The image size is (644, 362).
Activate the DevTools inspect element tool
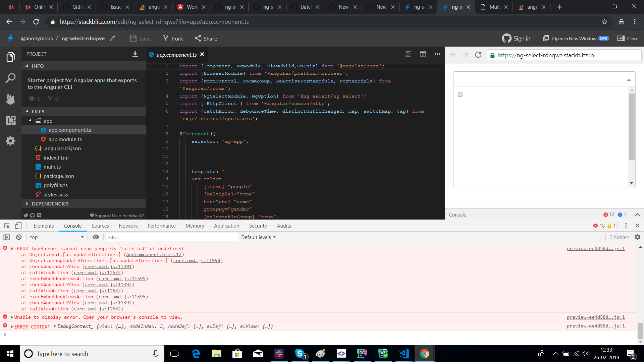point(7,226)
